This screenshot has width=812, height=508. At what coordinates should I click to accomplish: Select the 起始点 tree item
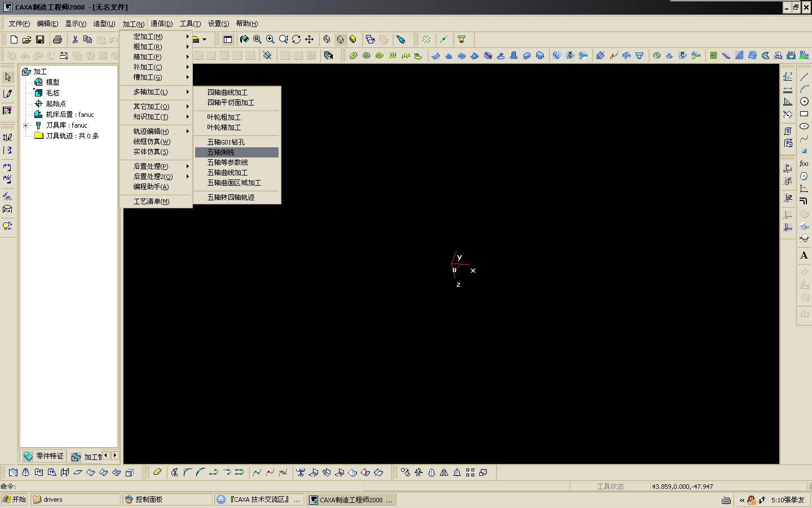(x=56, y=103)
